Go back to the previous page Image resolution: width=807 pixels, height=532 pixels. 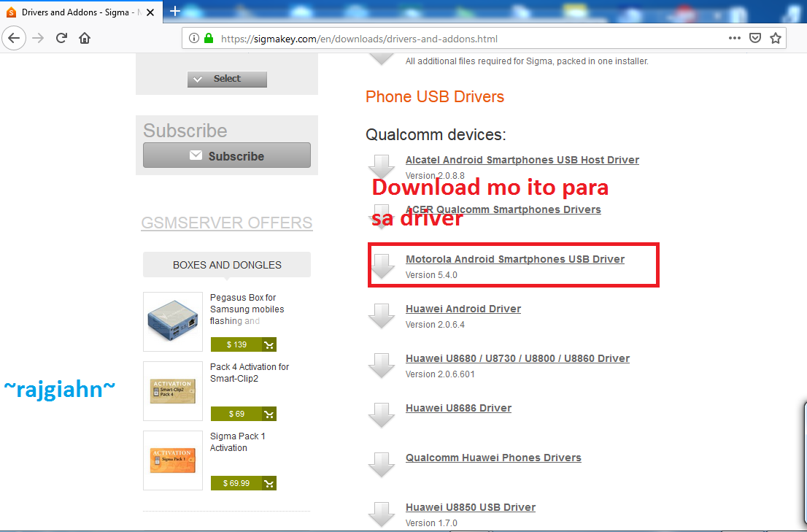pos(14,38)
